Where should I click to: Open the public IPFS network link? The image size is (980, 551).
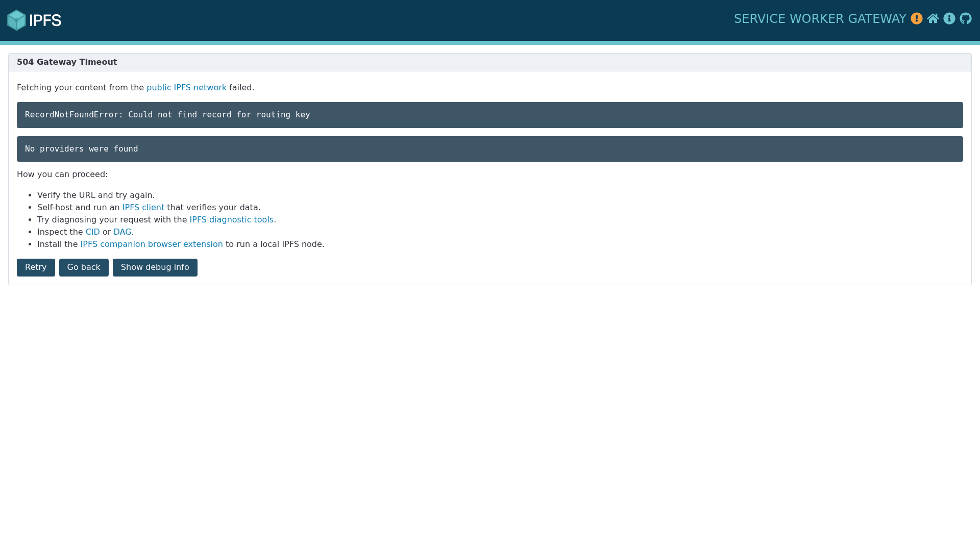pos(186,88)
